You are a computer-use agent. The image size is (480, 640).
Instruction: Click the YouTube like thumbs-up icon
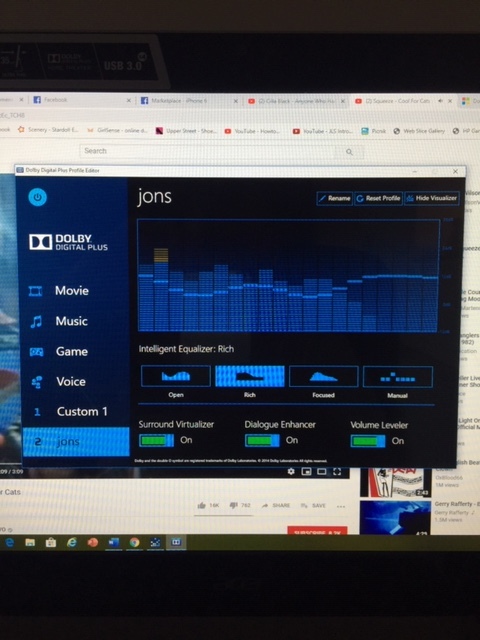(201, 506)
